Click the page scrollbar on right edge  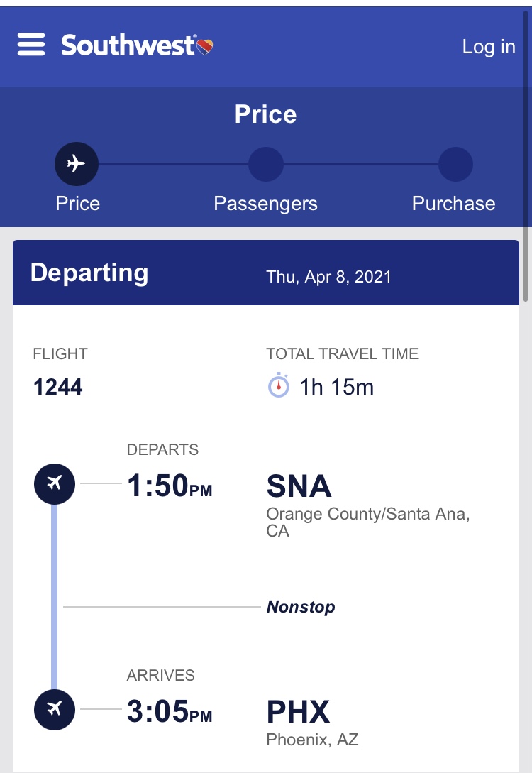(x=526, y=155)
